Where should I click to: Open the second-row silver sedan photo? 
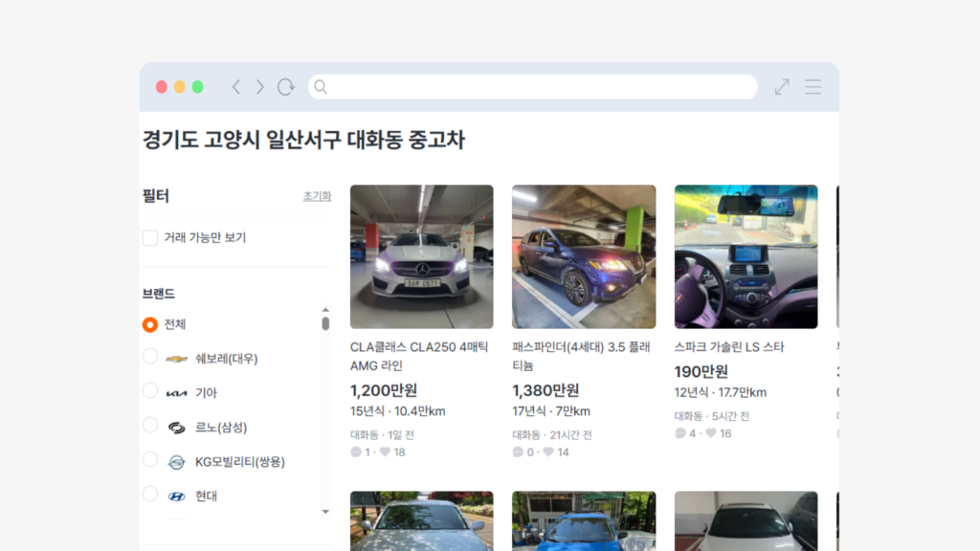tap(422, 521)
